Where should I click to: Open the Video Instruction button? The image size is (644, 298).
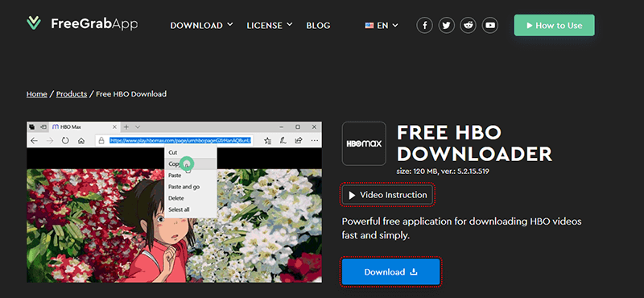pos(387,195)
